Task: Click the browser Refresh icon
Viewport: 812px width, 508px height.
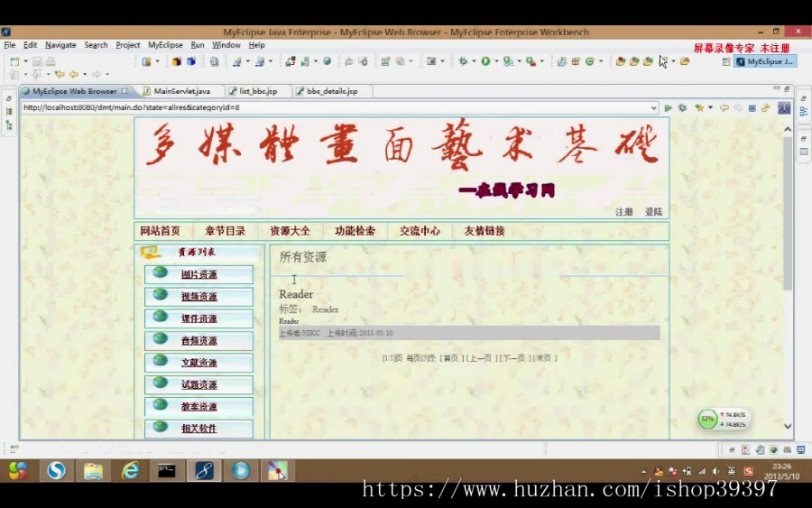Action: (x=765, y=107)
